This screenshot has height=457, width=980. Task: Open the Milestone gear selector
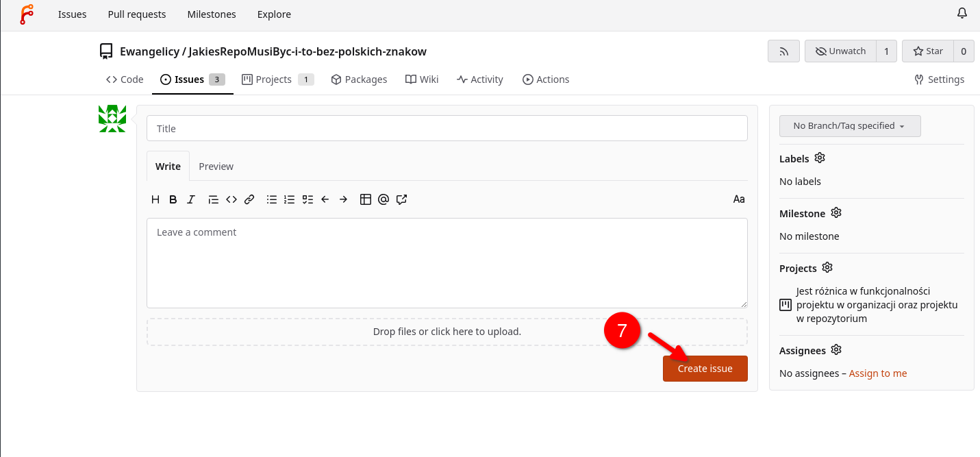pos(835,213)
